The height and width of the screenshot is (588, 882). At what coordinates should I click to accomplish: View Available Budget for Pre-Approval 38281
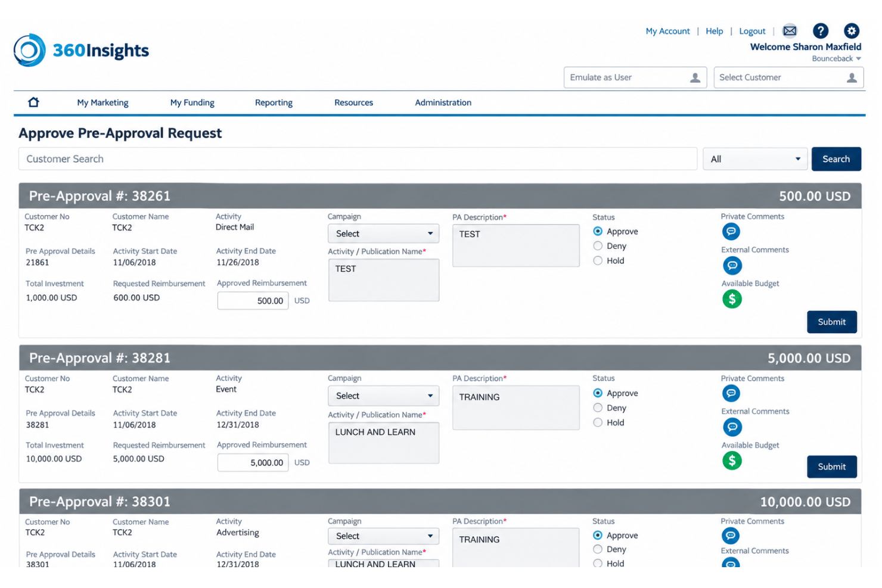732,461
